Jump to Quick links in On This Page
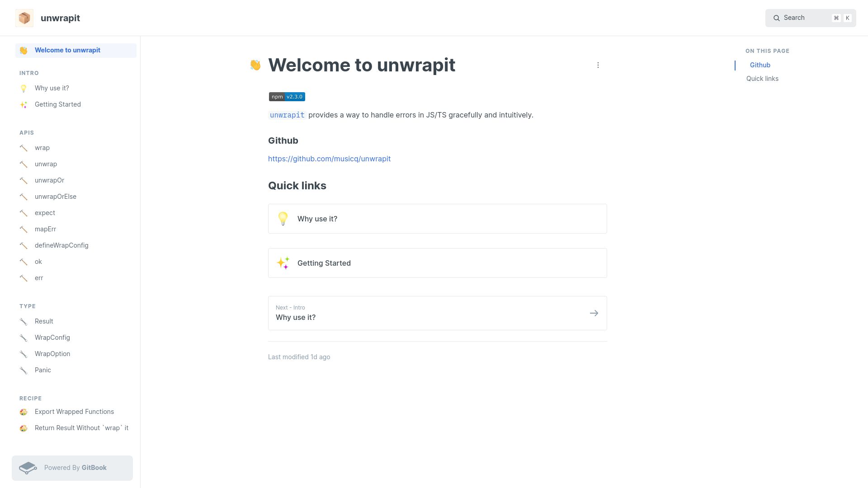 [x=762, y=79]
